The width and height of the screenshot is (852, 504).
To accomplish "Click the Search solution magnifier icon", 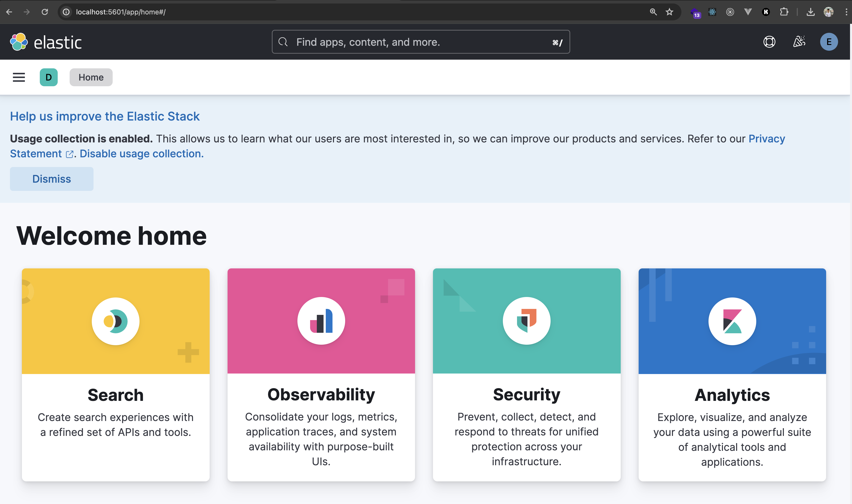I will click(x=116, y=321).
